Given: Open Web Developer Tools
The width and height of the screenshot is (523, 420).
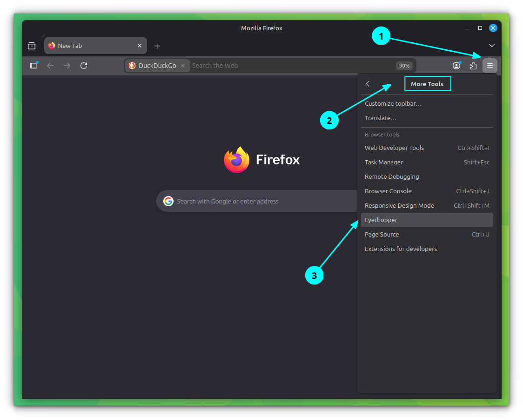Looking at the screenshot, I should pos(427,148).
